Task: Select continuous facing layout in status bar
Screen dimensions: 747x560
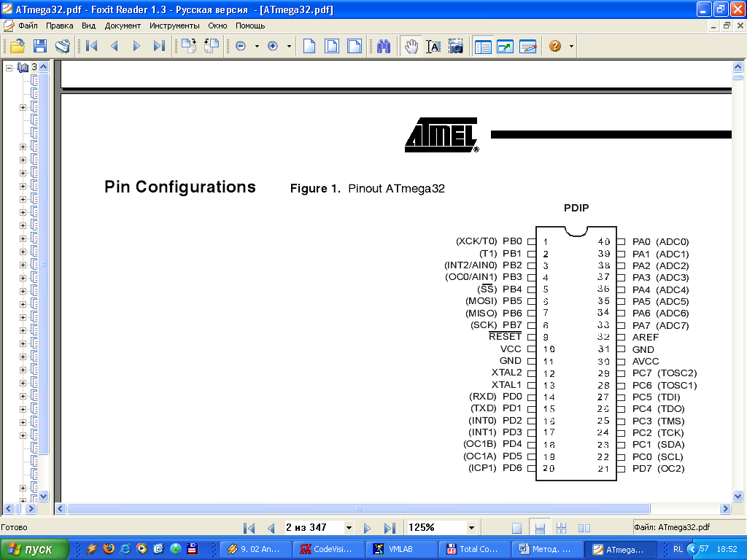Action: [561, 528]
